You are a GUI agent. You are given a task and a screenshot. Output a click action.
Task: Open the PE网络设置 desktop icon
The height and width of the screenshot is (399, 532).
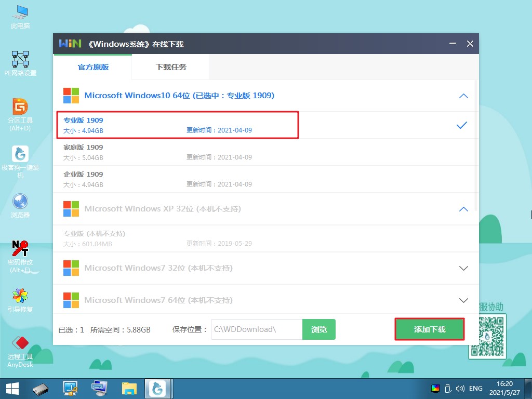point(20,63)
